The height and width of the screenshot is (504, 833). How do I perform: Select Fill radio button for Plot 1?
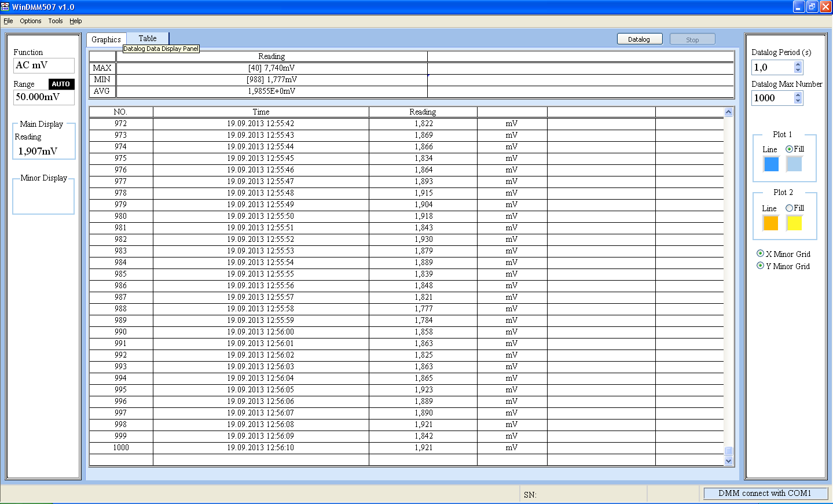pyautogui.click(x=789, y=149)
